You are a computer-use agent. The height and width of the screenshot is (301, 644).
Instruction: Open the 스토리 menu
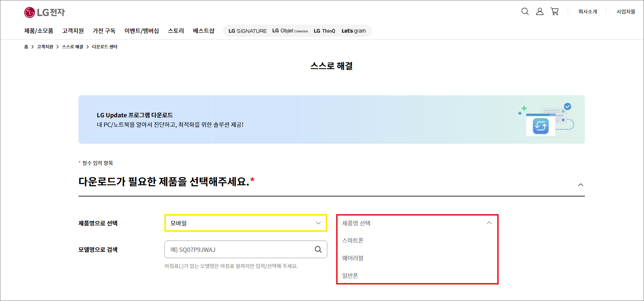(x=176, y=31)
